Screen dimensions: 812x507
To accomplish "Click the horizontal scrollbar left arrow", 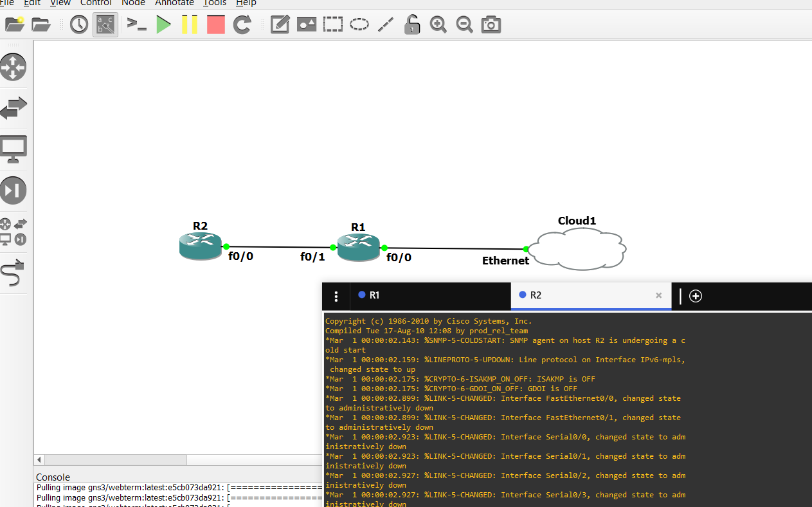I will [x=39, y=460].
